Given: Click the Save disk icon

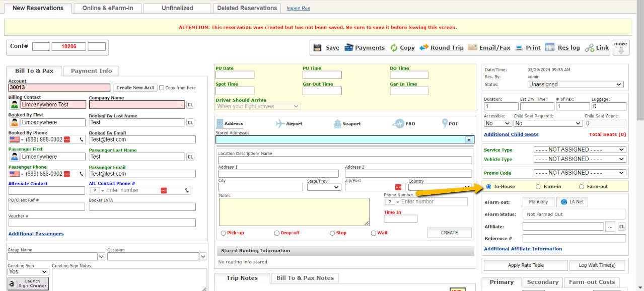Looking at the screenshot, I should [318, 48].
